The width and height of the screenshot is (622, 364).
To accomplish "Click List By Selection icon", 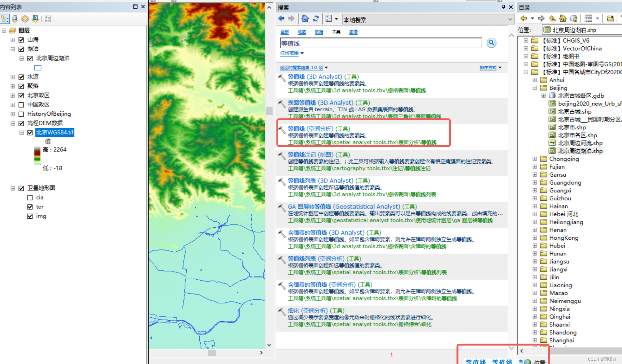I will coord(36,19).
